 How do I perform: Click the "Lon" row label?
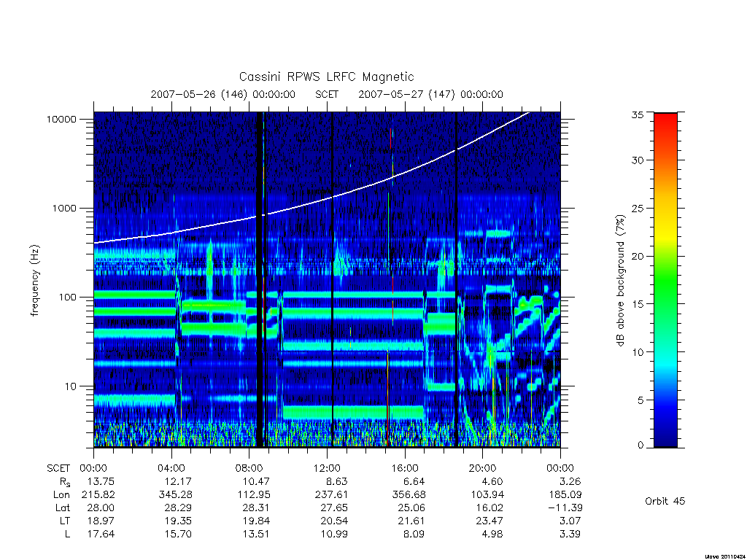coord(61,495)
